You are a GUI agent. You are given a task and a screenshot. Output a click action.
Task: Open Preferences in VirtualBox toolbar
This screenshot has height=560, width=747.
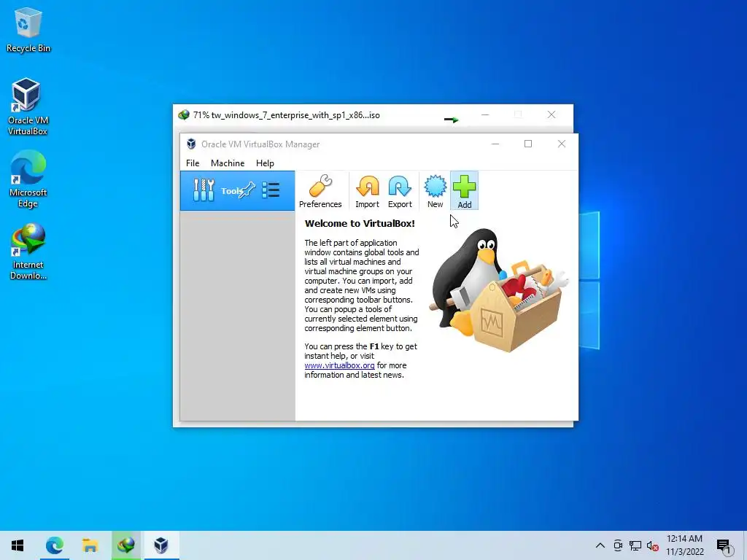320,191
